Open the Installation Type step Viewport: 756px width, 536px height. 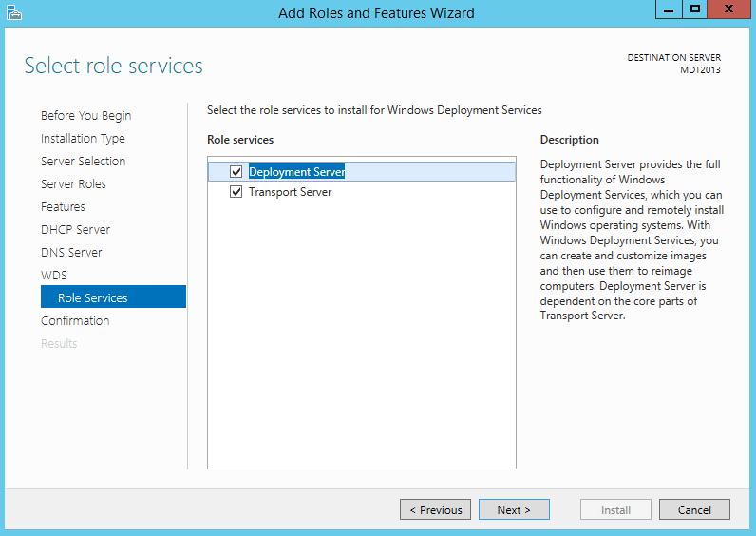tap(83, 139)
